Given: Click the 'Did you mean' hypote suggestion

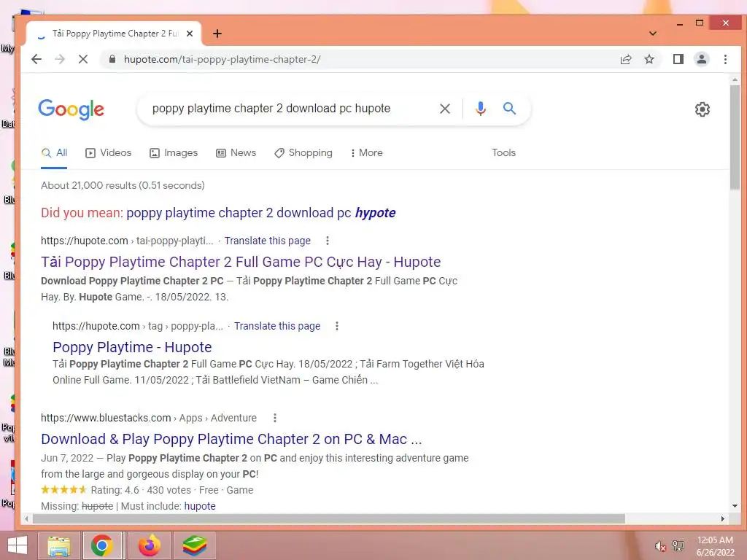Looking at the screenshot, I should tap(260, 213).
